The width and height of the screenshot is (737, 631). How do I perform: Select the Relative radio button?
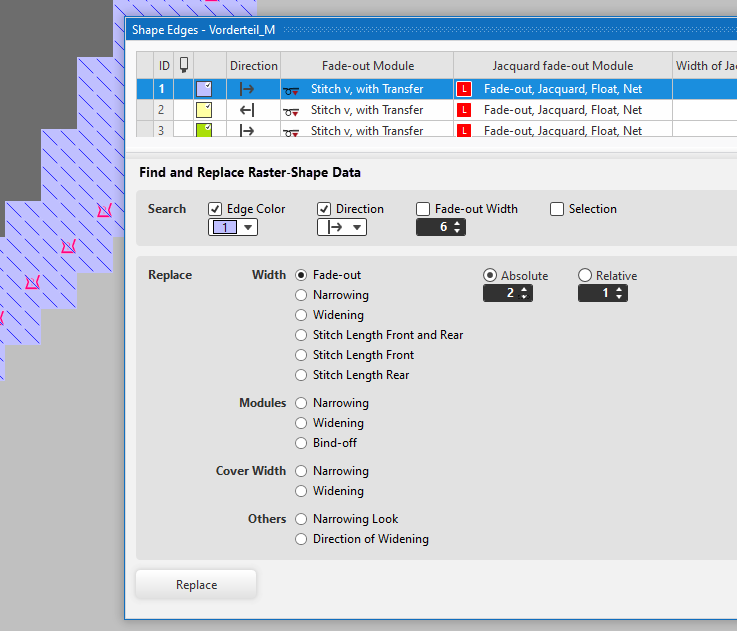[x=585, y=275]
